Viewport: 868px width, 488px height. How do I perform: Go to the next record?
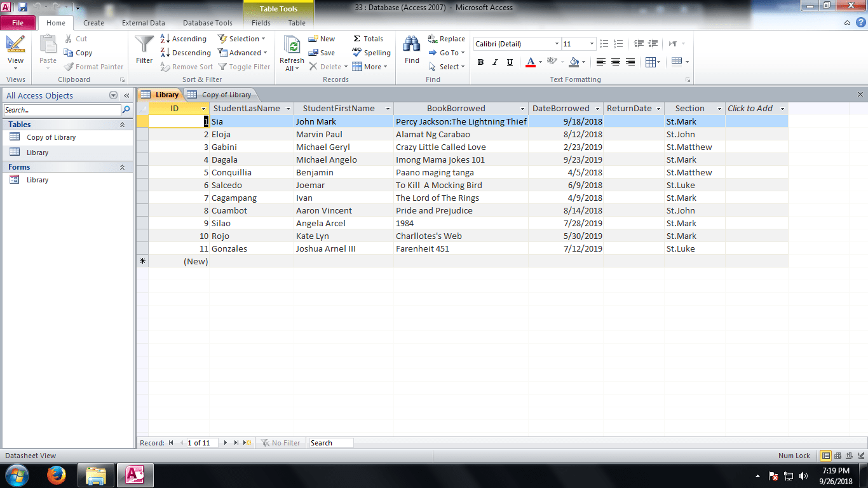(x=225, y=443)
